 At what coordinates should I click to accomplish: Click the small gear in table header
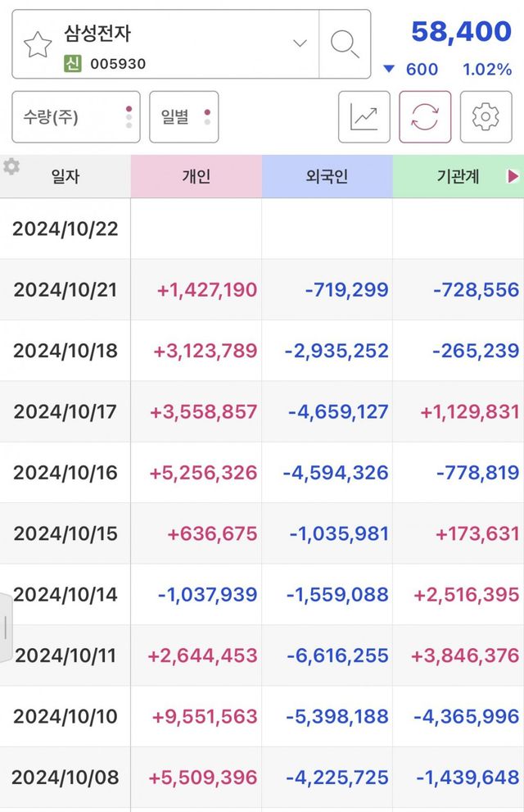point(11,167)
